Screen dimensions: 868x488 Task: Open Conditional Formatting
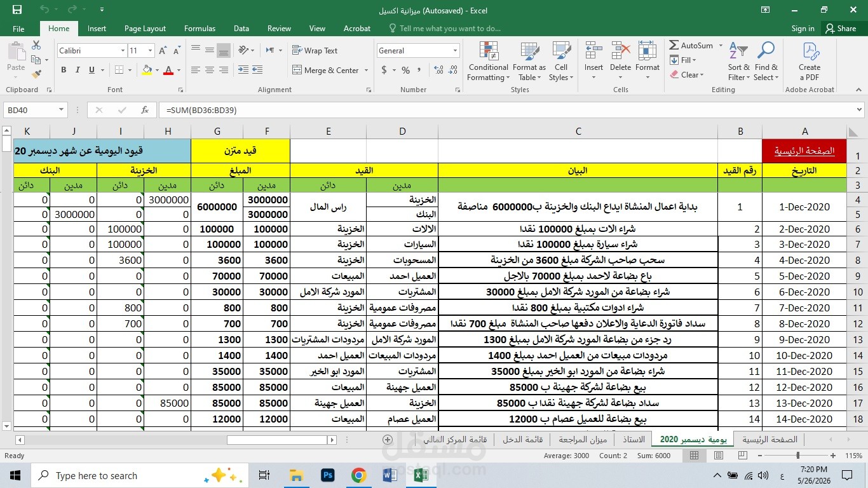coord(488,61)
